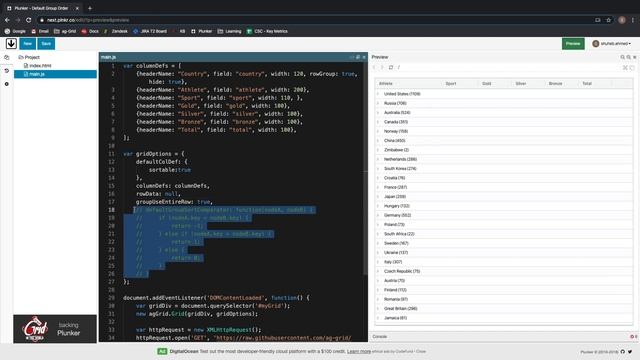Click the green Preview button

(573, 43)
